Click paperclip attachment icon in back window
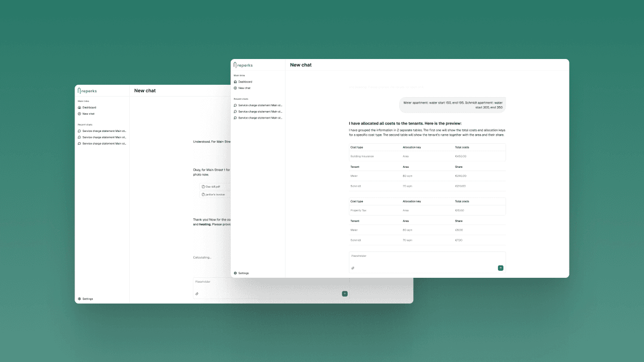The image size is (644, 362). 197,294
